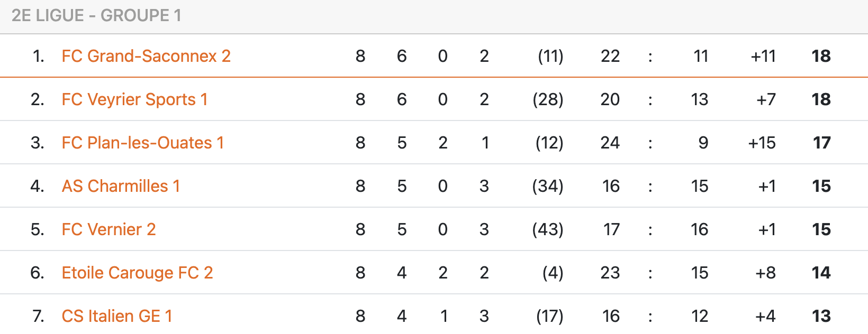The image size is (868, 334).
Task: Select the AS Charmilles 1 link
Action: coord(121,186)
